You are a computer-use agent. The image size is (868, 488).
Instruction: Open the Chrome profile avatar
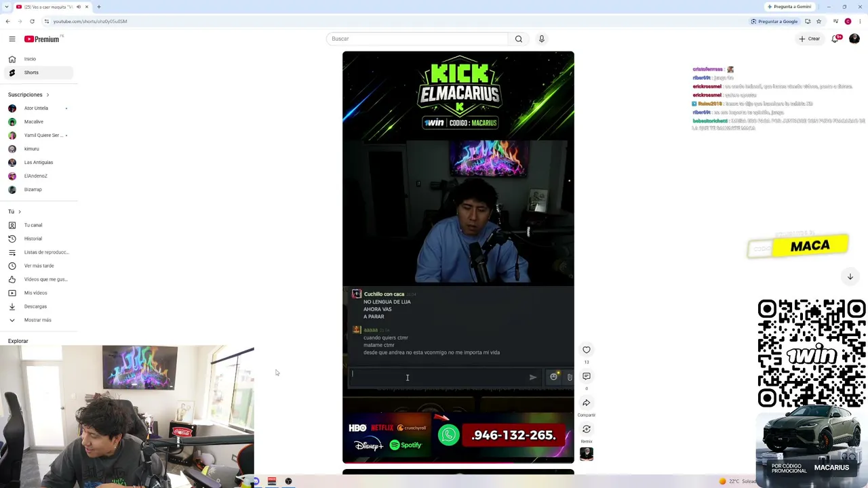pos(848,21)
